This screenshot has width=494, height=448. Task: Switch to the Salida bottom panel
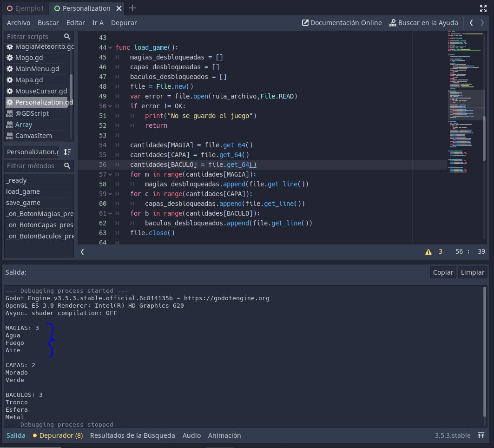point(16,435)
